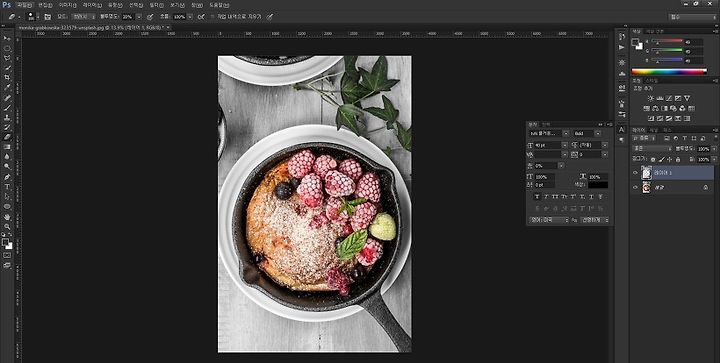Select the Dodge tool

(7, 167)
